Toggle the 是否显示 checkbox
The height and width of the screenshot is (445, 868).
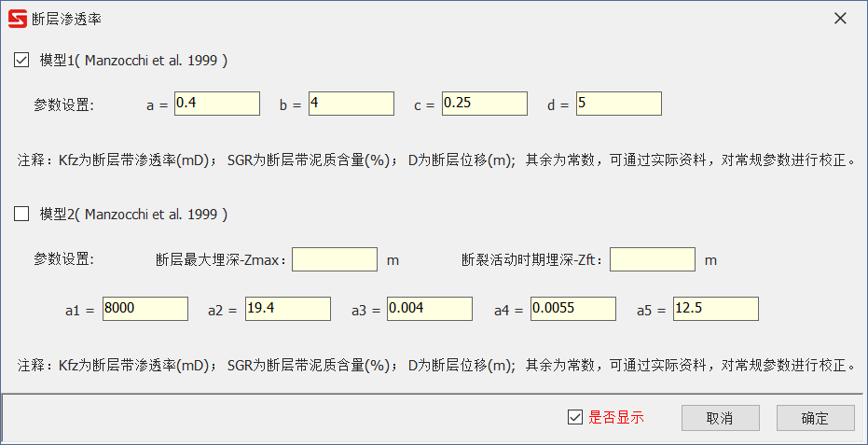pyautogui.click(x=575, y=417)
